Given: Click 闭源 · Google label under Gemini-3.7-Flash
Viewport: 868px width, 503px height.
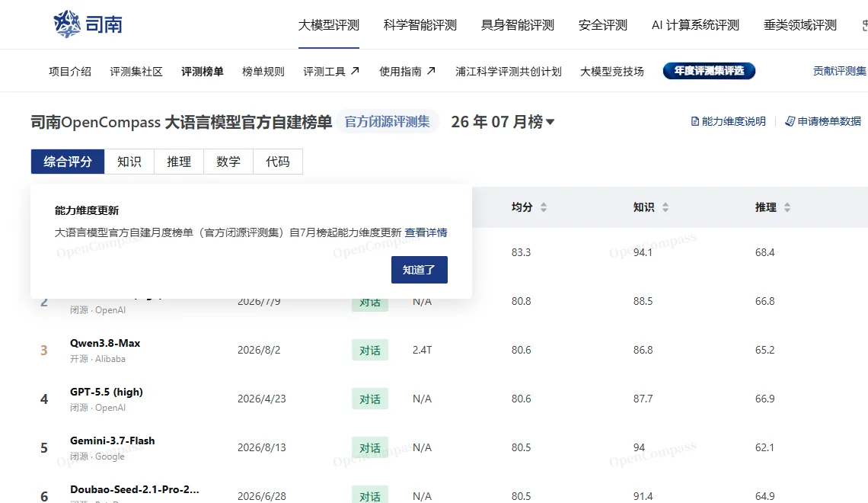Looking at the screenshot, I should pos(97,457).
